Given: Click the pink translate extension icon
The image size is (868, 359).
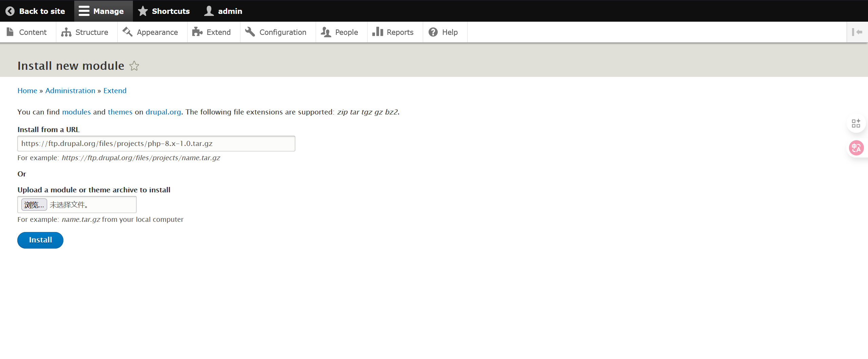Looking at the screenshot, I should coord(856,148).
